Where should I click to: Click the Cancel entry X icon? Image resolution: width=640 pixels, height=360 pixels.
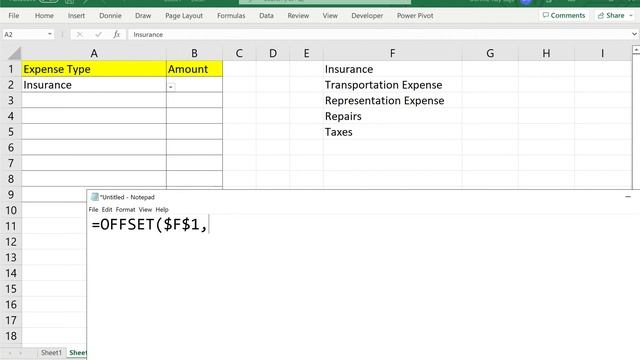tap(80, 34)
